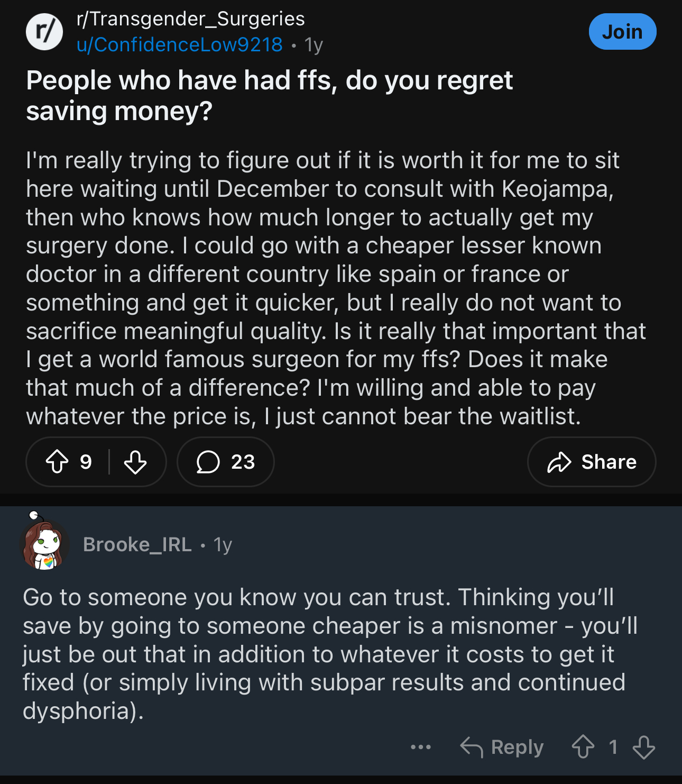Upvote Brooke_IRL's comment
The width and height of the screenshot is (682, 784).
coord(583,747)
